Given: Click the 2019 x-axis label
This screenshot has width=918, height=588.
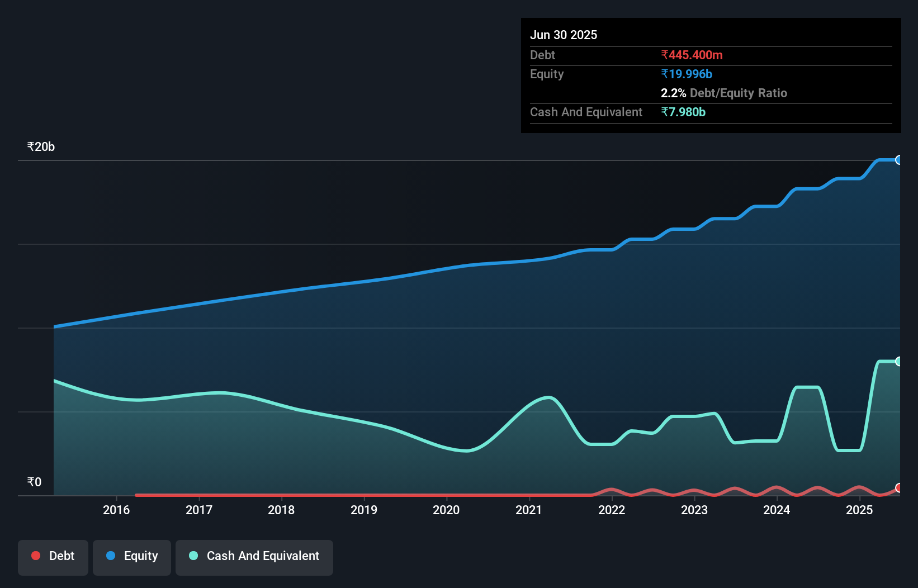Looking at the screenshot, I should (x=364, y=510).
